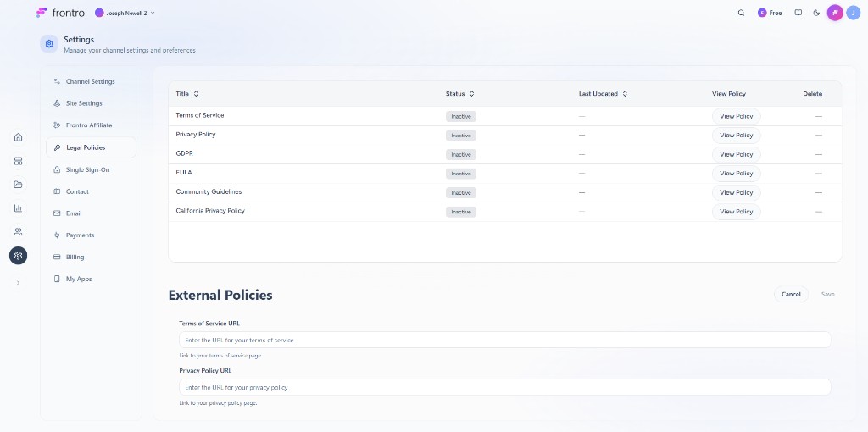Click the Frontro Affiliate icon
The image size is (868, 432).
pos(57,125)
